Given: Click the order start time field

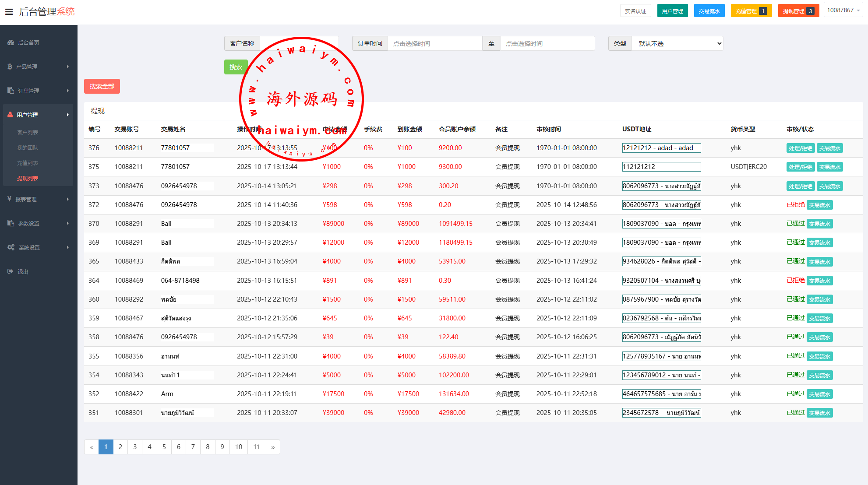Looking at the screenshot, I should tap(434, 43).
